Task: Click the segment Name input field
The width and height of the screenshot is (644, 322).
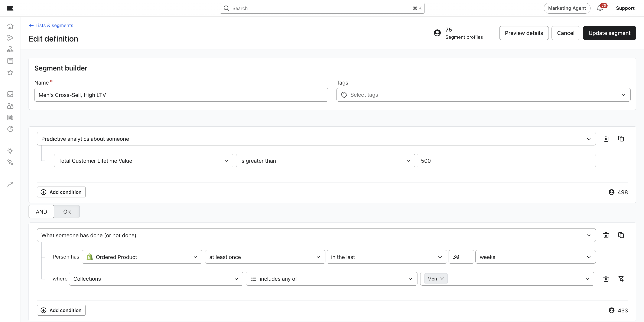Action: [x=181, y=95]
